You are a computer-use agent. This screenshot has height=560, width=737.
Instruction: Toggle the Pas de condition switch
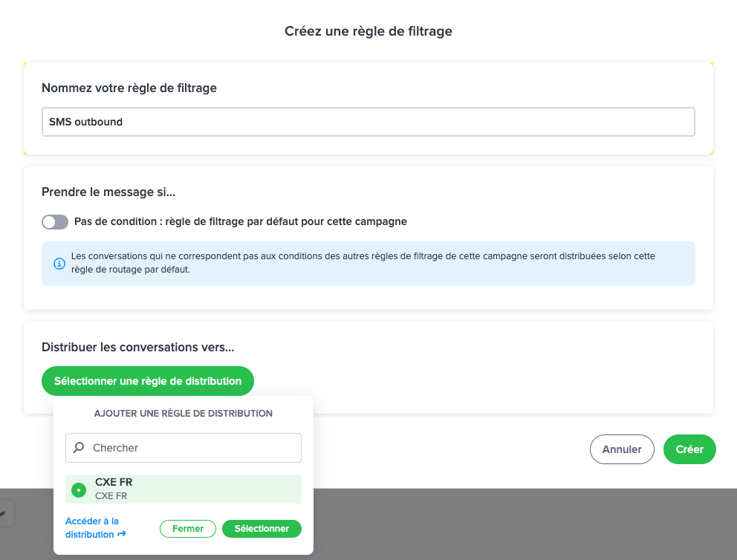55,222
